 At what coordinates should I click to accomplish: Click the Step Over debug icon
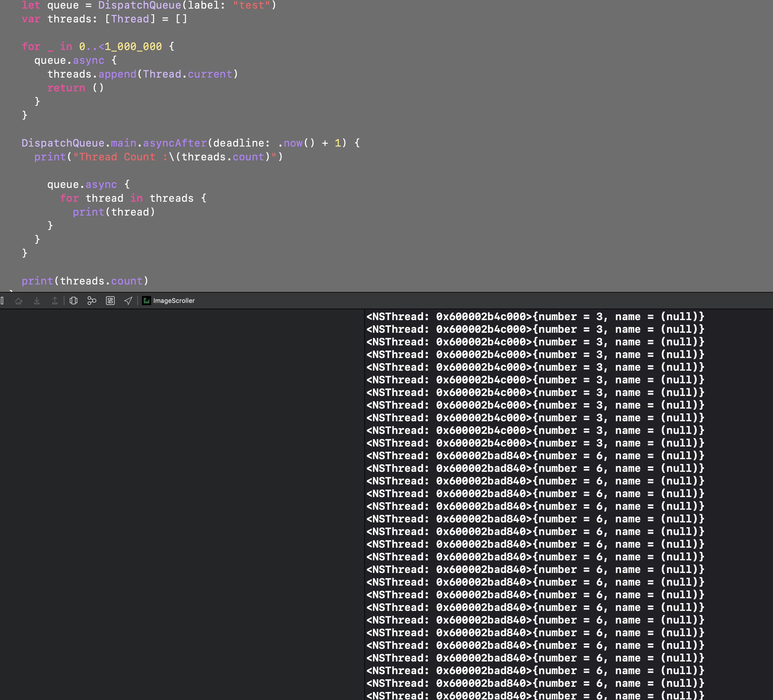pyautogui.click(x=18, y=301)
